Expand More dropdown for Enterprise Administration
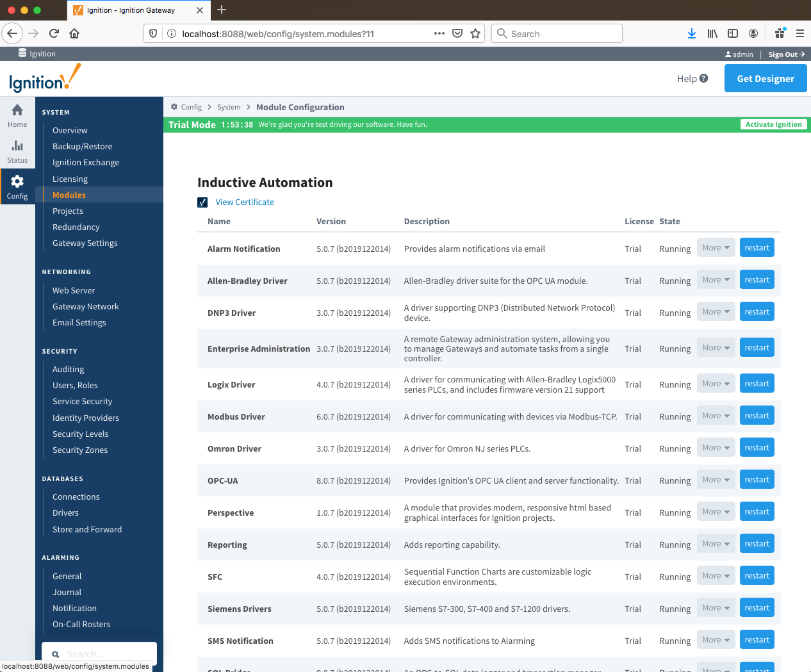The width and height of the screenshot is (811, 672). (x=716, y=348)
